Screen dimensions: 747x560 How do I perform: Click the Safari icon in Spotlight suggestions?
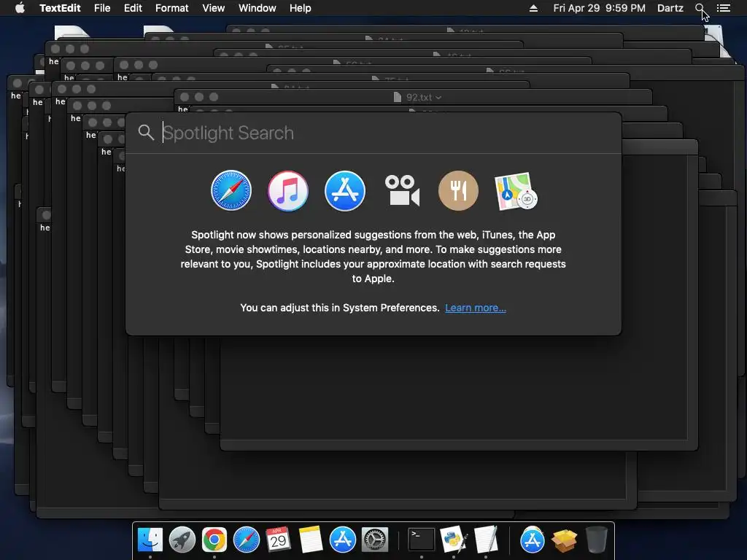click(x=231, y=190)
